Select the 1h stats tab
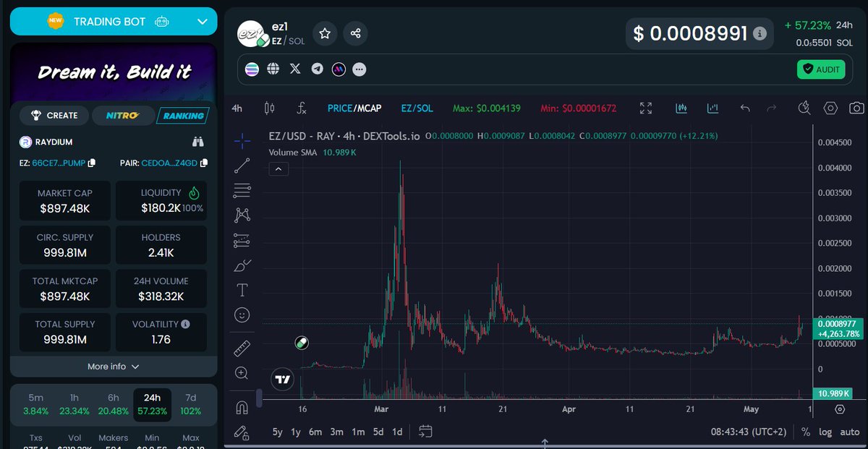Viewport: 868px width, 449px height. click(75, 405)
